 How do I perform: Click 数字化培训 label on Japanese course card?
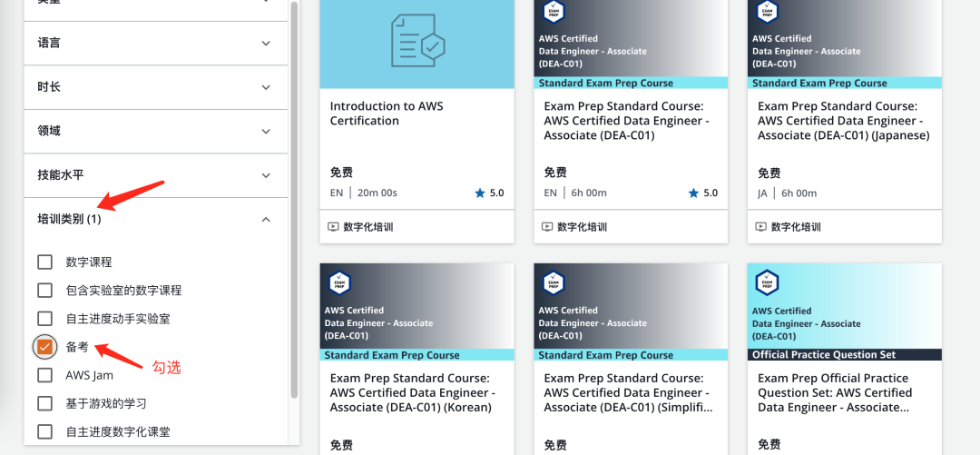[796, 226]
